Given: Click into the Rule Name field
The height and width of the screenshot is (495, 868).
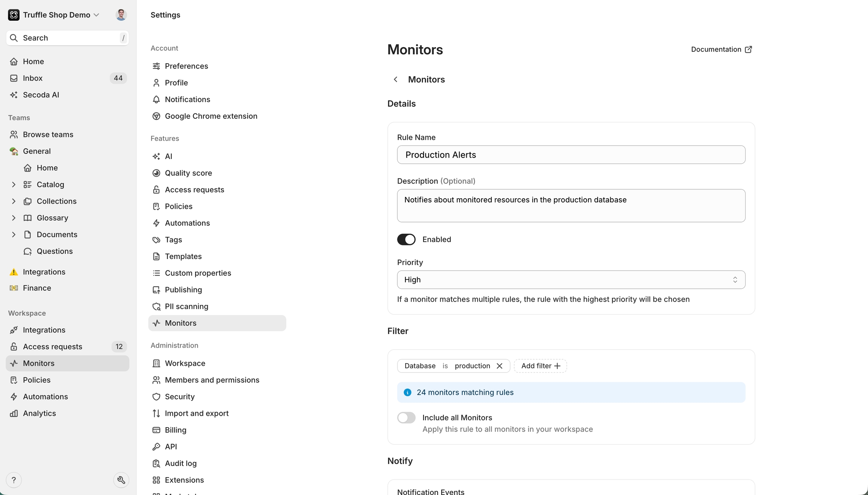Looking at the screenshot, I should click(571, 155).
